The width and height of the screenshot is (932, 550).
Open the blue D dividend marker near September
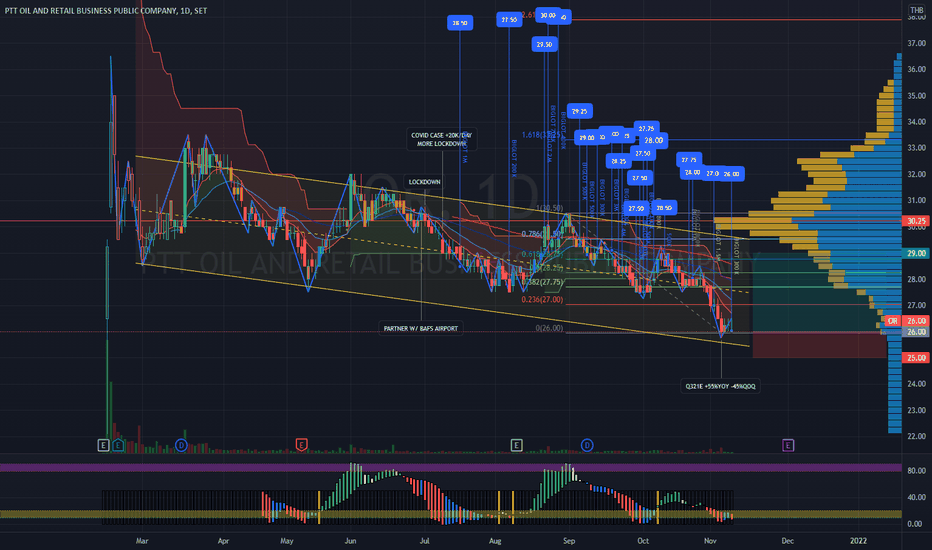pos(587,445)
